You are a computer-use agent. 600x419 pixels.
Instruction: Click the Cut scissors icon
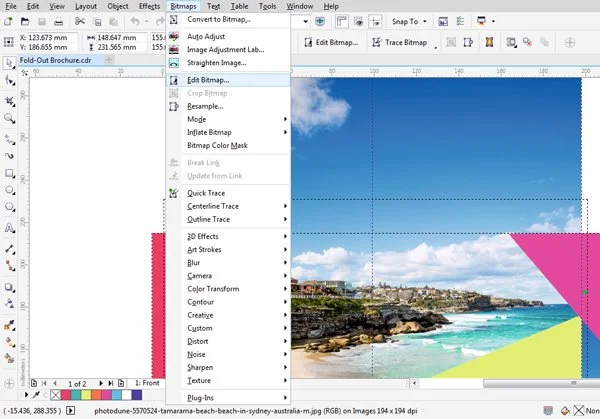tap(80, 21)
